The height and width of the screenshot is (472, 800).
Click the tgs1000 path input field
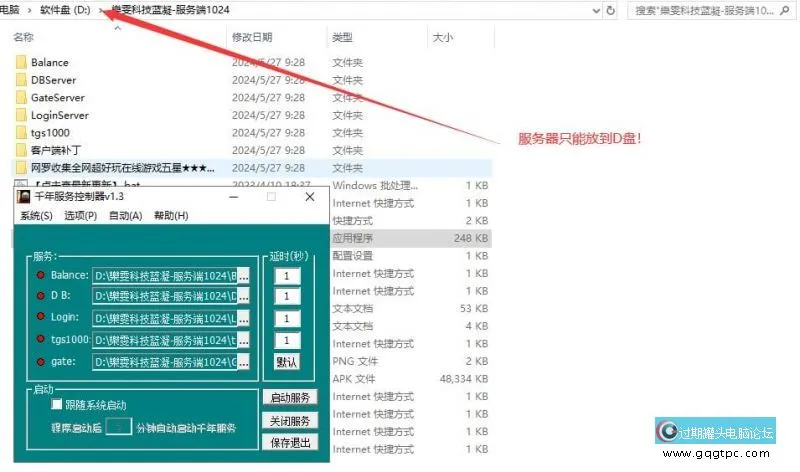[x=164, y=340]
